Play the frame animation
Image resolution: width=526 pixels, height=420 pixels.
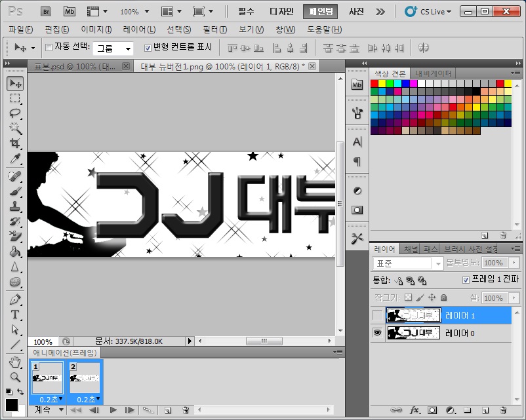(x=113, y=410)
